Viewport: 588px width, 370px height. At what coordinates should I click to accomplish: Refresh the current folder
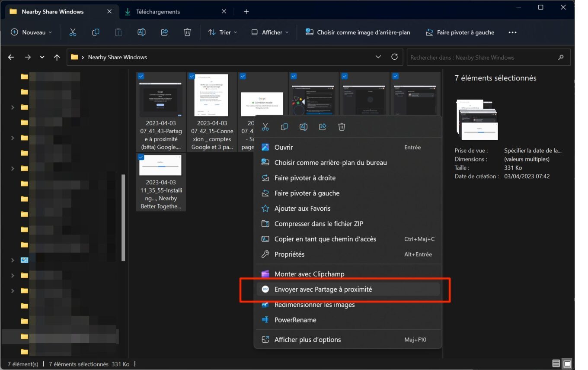394,57
